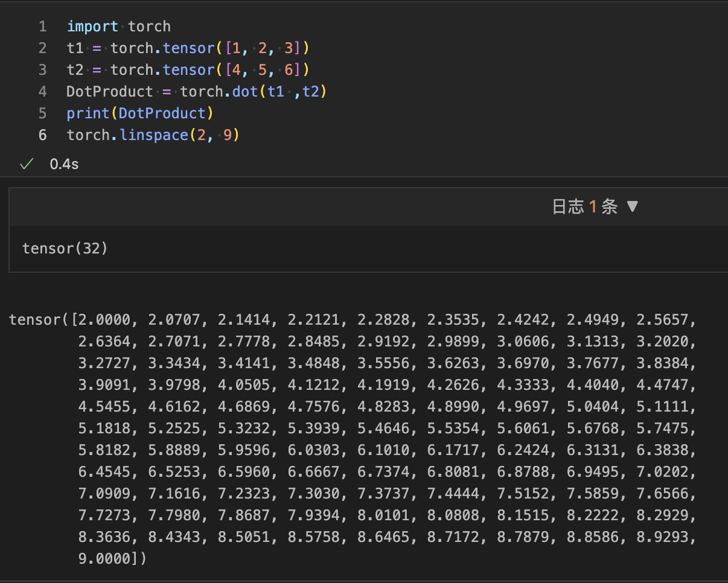Click the 日志 log label text
Viewport: 728px width, 583px height.
click(568, 207)
